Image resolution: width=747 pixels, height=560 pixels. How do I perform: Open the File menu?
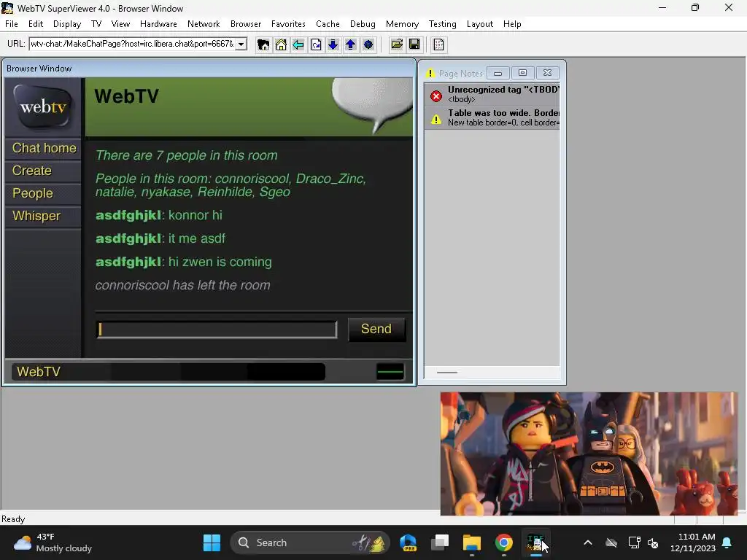pyautogui.click(x=12, y=24)
